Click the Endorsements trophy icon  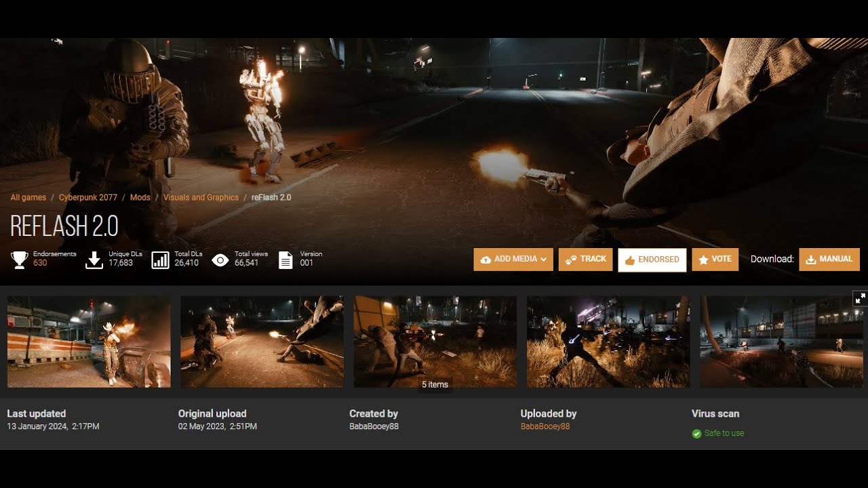(x=19, y=260)
